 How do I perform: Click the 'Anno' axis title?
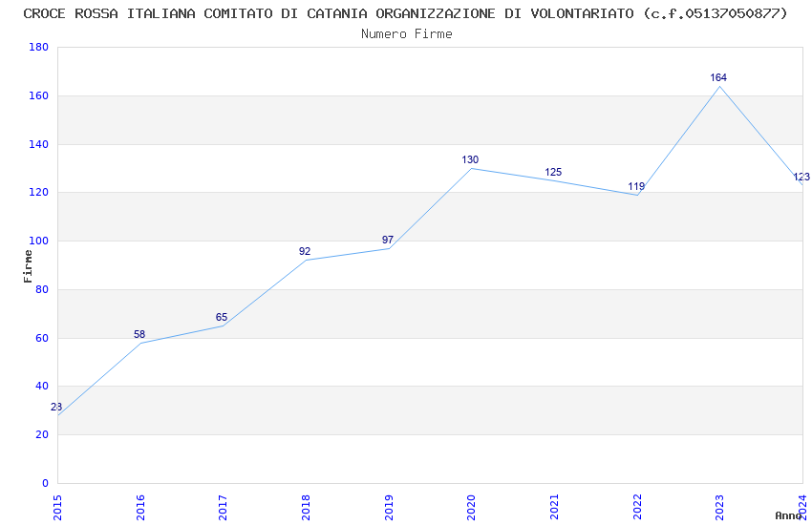coord(788,515)
